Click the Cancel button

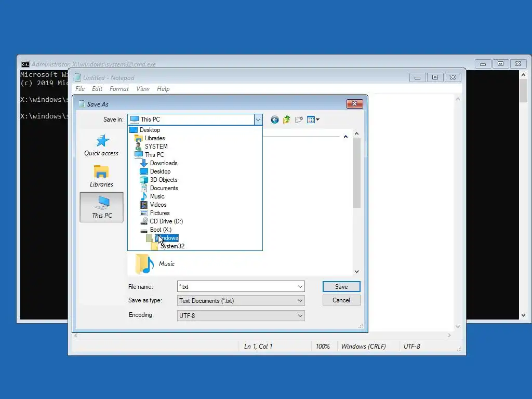point(341,300)
